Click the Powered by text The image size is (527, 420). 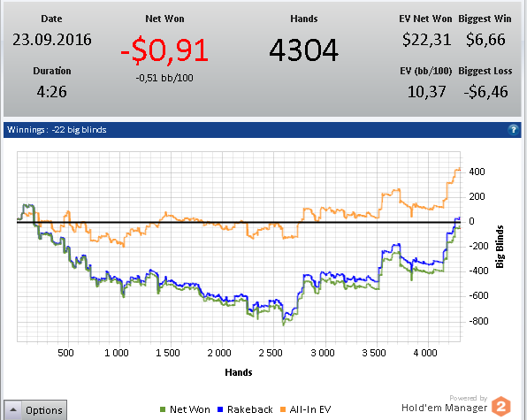pos(468,398)
